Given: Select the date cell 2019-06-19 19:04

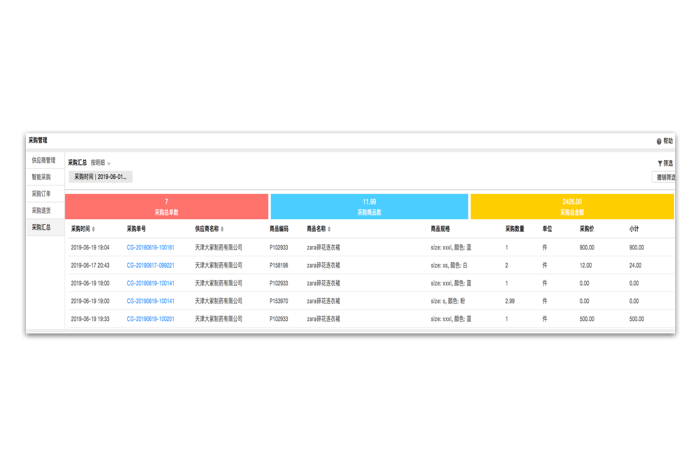Looking at the screenshot, I should pyautogui.click(x=90, y=247).
